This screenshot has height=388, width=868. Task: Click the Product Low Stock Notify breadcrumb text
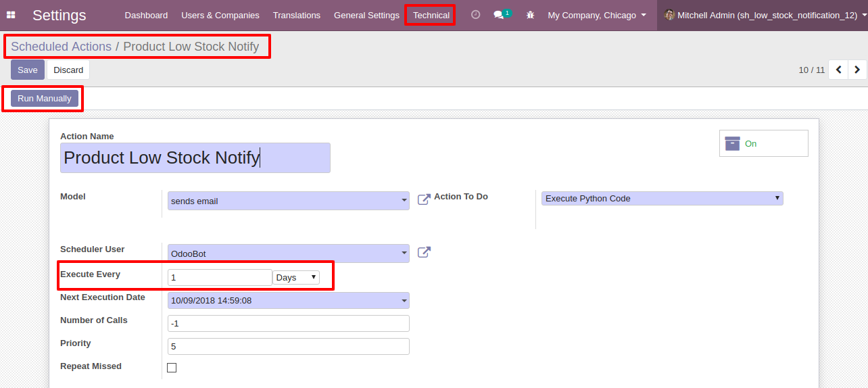[x=191, y=47]
